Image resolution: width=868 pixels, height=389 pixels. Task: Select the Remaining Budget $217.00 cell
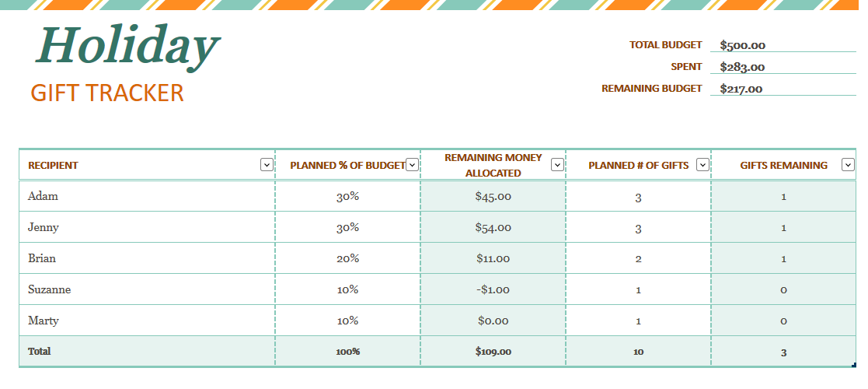783,88
